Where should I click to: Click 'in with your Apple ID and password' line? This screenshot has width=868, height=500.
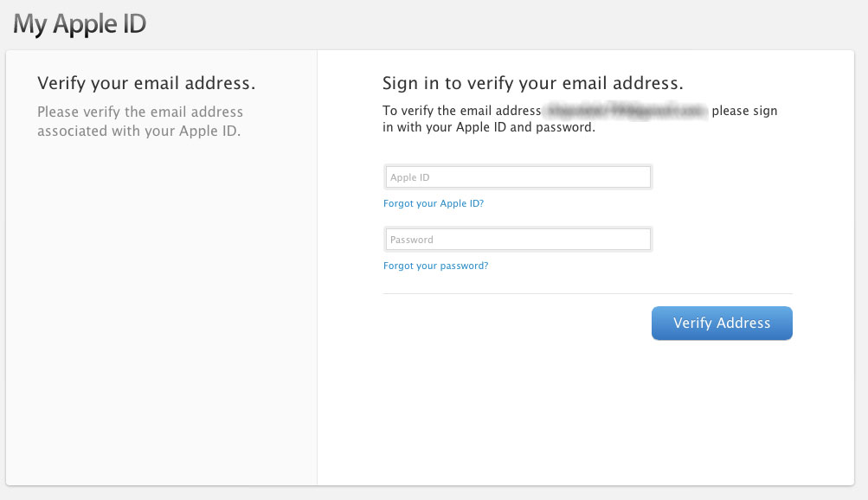click(x=489, y=127)
